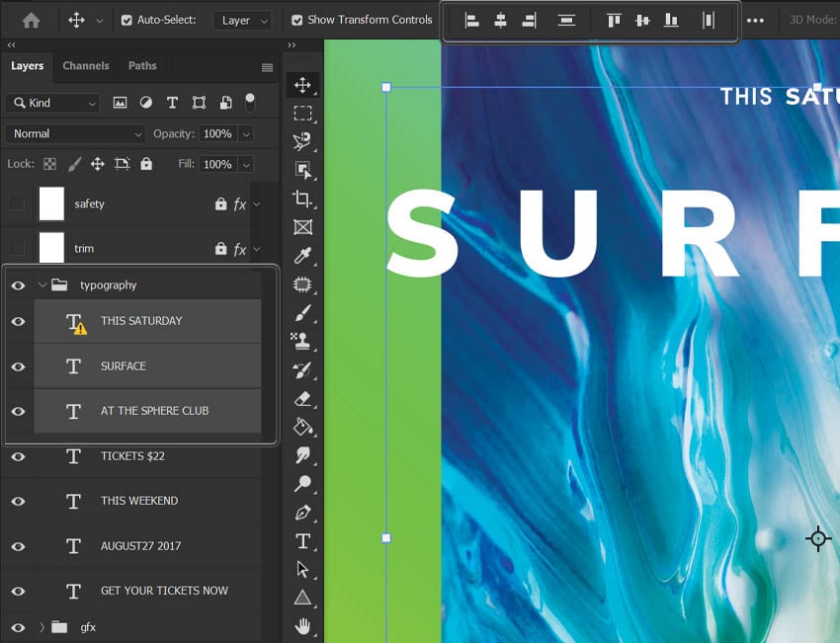Screen dimensions: 840x643
Task: Select the Pen tool
Action: point(302,513)
